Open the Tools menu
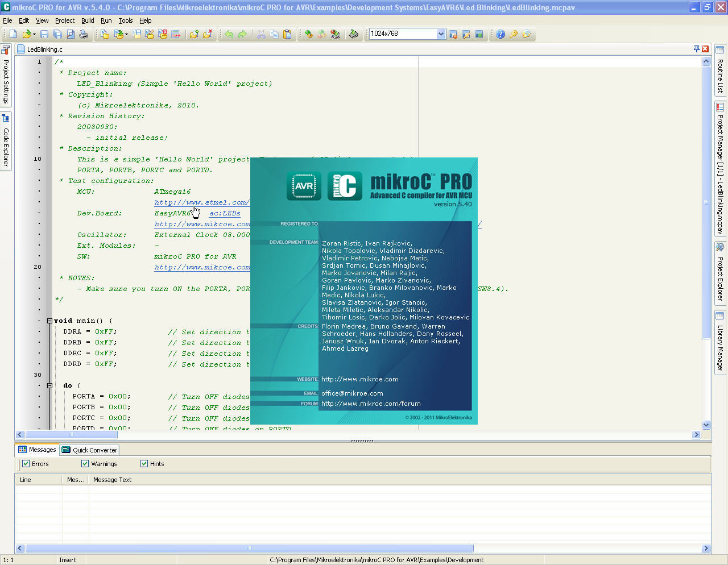The width and height of the screenshot is (728, 565). [126, 20]
